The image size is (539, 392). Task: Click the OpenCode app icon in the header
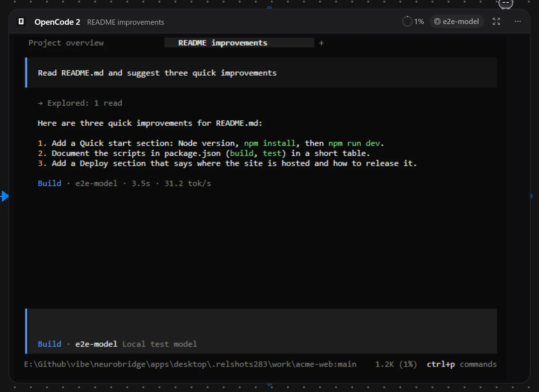pyautogui.click(x=21, y=22)
